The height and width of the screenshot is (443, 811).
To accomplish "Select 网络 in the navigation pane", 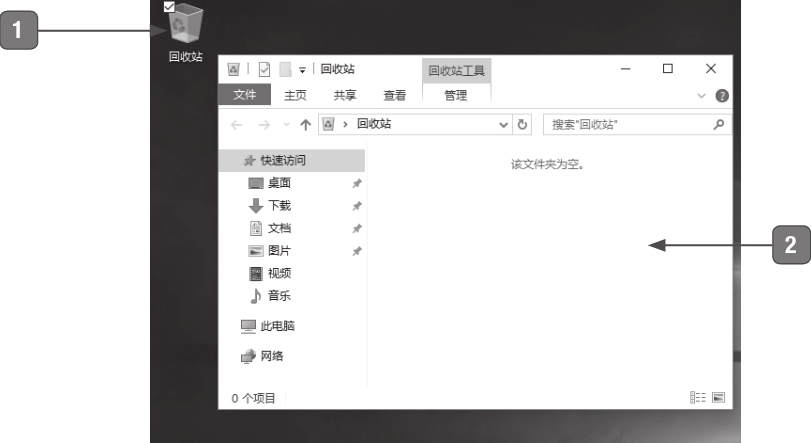I will click(x=272, y=355).
